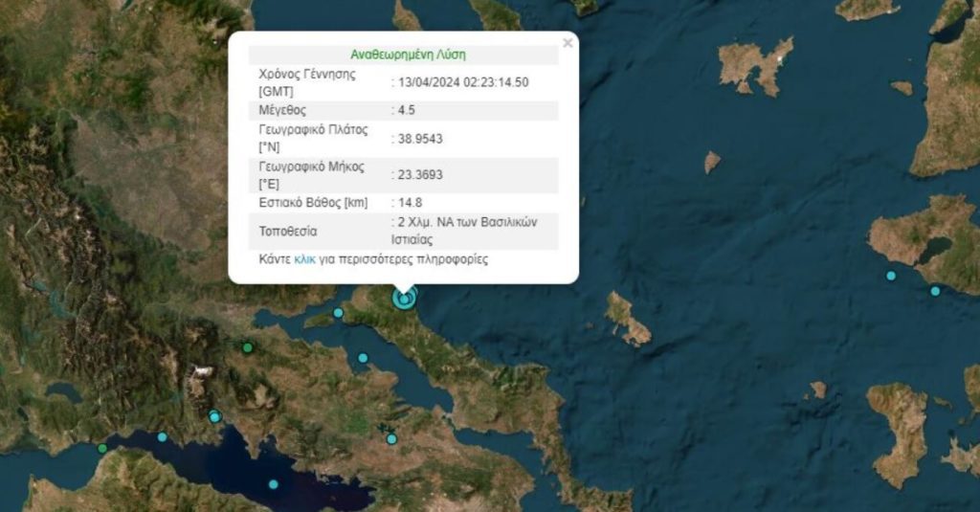Click the location text 'ΝΑ των Βασιλικών Ιστιαίας'
Screen dimensions: 980x512
464,231
